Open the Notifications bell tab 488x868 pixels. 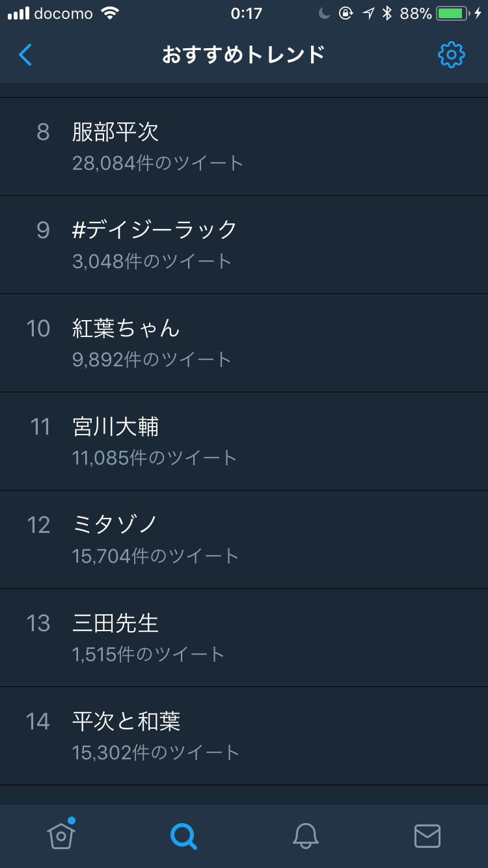coord(305,836)
